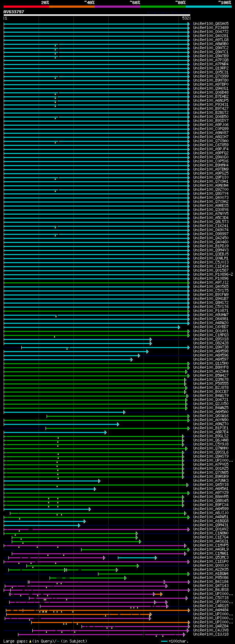Click hit label UniRef100_Q9FUI0
Viewport: 235px width, 644px height.
click(x=211, y=177)
